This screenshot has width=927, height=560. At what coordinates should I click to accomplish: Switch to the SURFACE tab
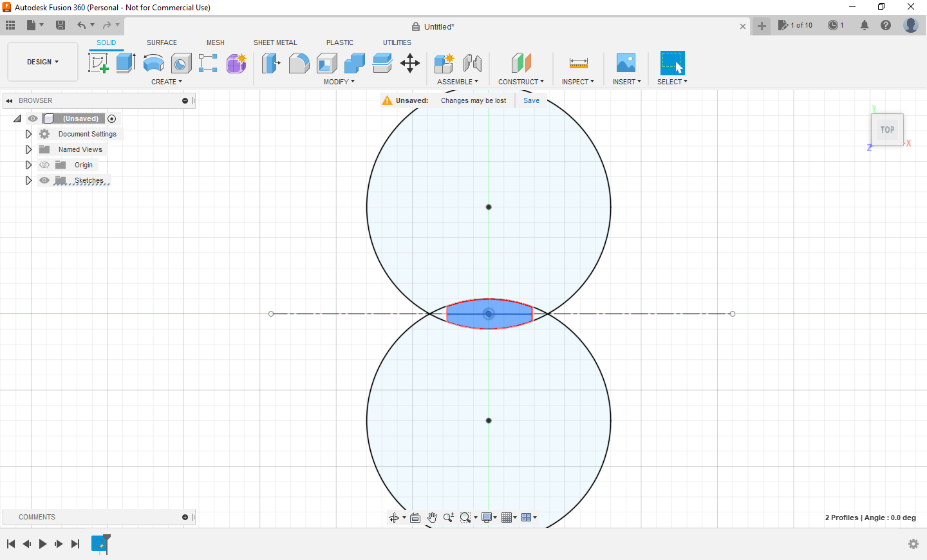(162, 42)
